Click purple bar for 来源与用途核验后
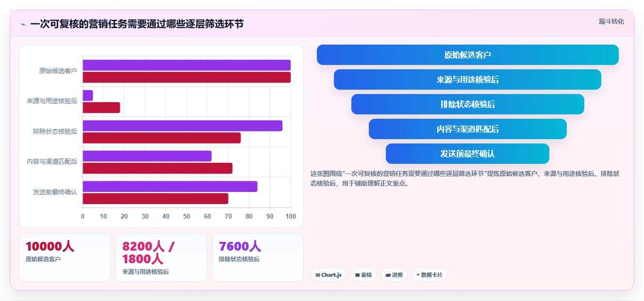The image size is (644, 301). pos(88,95)
